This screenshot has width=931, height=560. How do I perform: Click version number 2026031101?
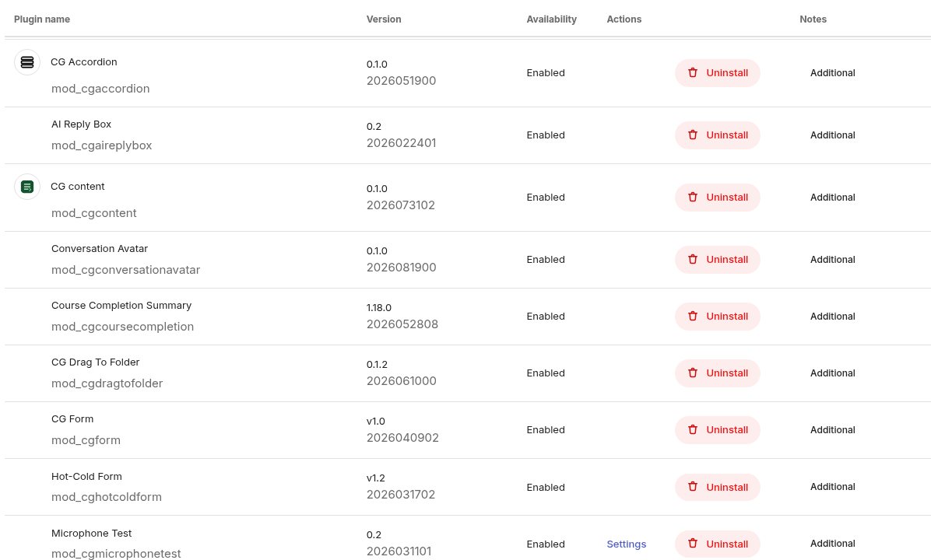pyautogui.click(x=399, y=551)
